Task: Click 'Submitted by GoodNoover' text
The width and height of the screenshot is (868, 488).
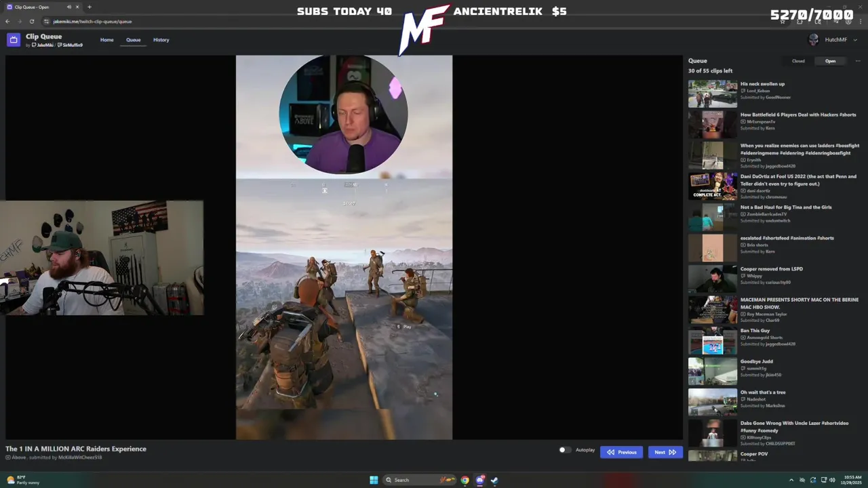Action: (x=766, y=97)
